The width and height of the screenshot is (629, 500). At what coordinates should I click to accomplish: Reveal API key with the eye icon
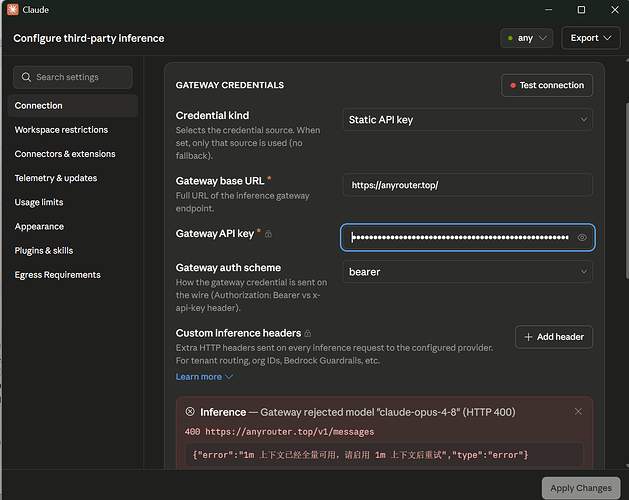point(582,238)
